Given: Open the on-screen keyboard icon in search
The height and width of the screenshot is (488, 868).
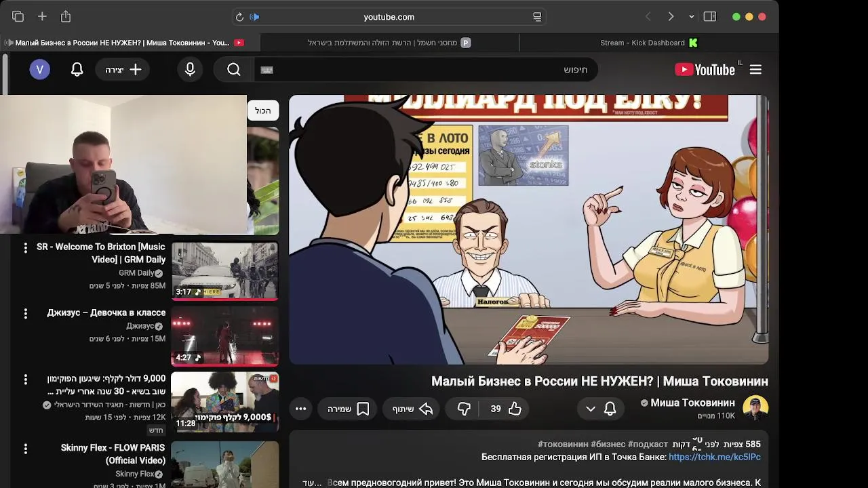Looking at the screenshot, I should point(267,70).
